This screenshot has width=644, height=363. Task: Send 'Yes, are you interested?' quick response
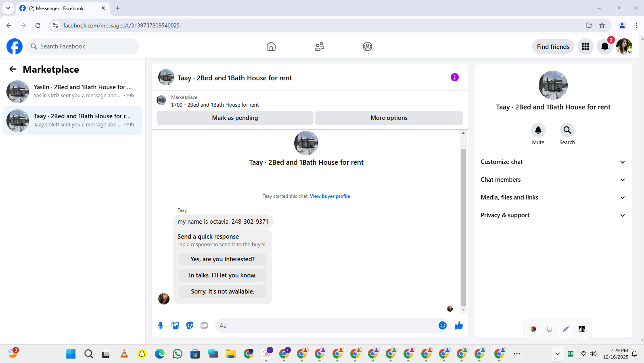coord(223,259)
